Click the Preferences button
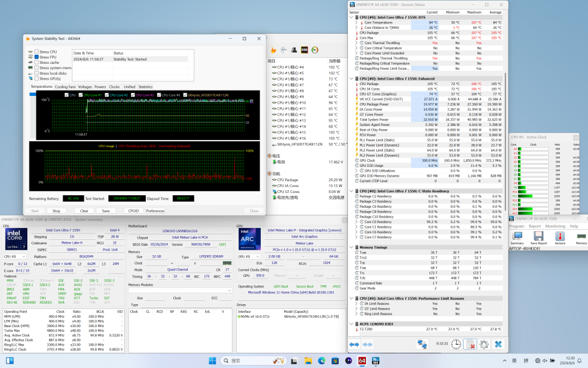Screen dimensions: 588x368 click(155, 211)
